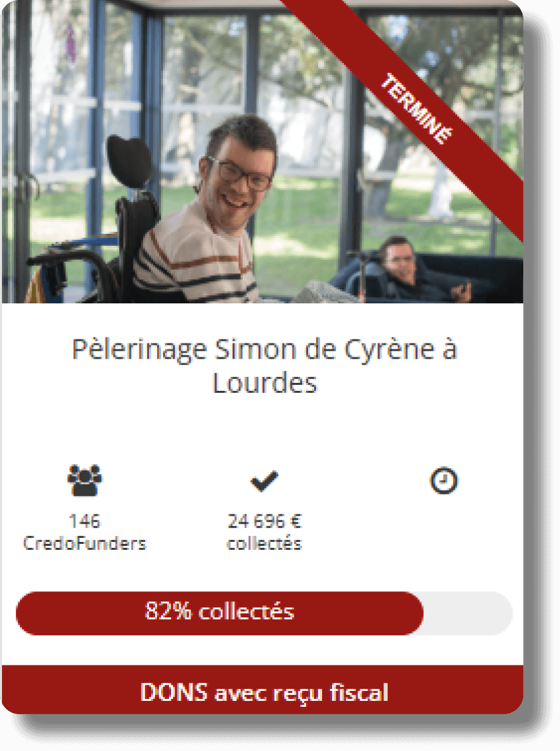
Task: Click the word DONS in the bottom banner
Action: click(x=174, y=693)
